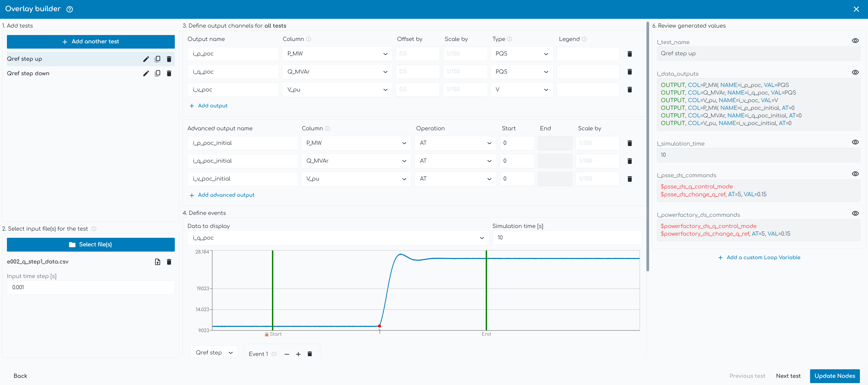Delete the i_v_poc output row
This screenshot has height=385, width=868.
(630, 90)
